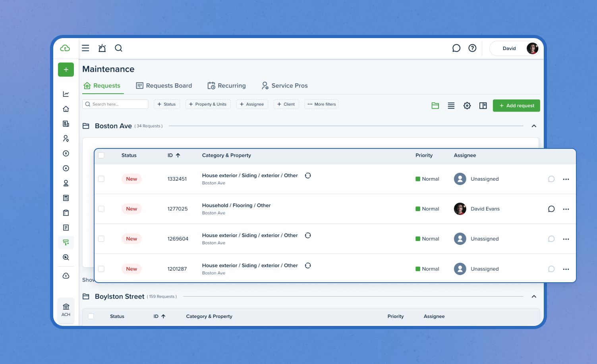Switch to list view icon
This screenshot has height=364, width=597.
451,106
